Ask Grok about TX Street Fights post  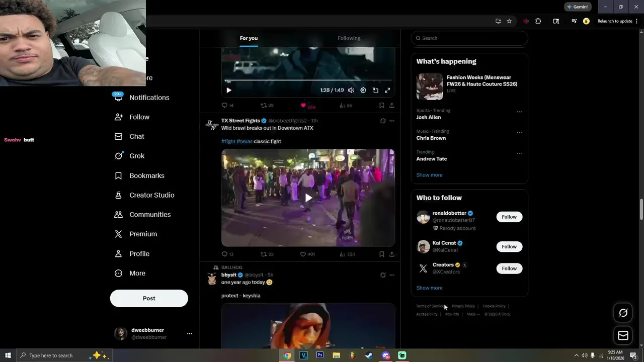click(x=383, y=121)
